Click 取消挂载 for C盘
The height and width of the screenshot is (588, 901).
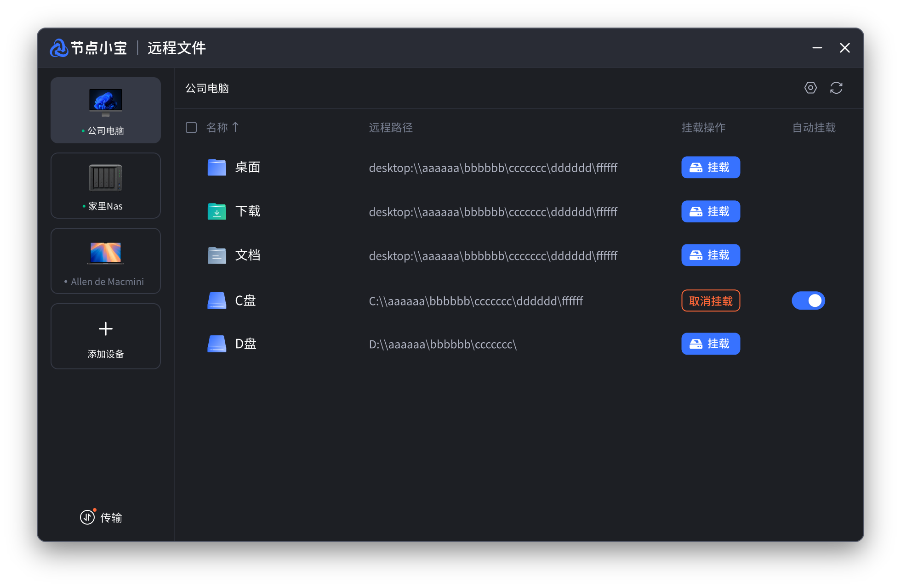710,301
